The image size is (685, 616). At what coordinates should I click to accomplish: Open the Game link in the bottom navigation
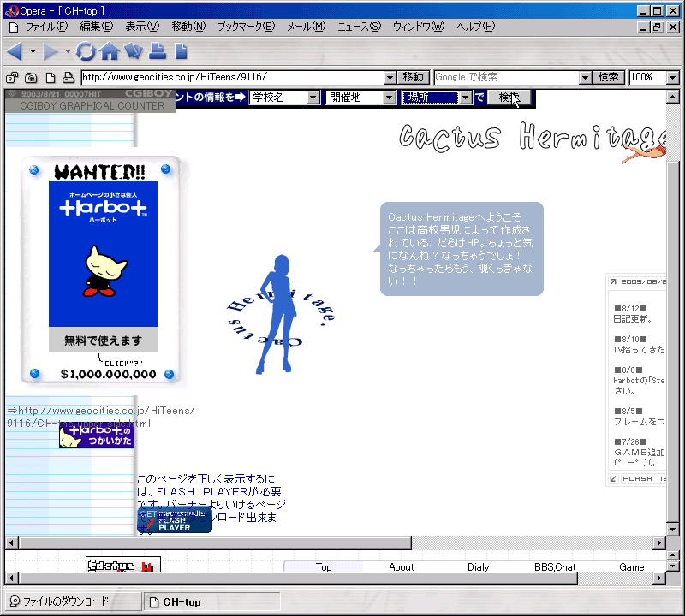pos(632,566)
